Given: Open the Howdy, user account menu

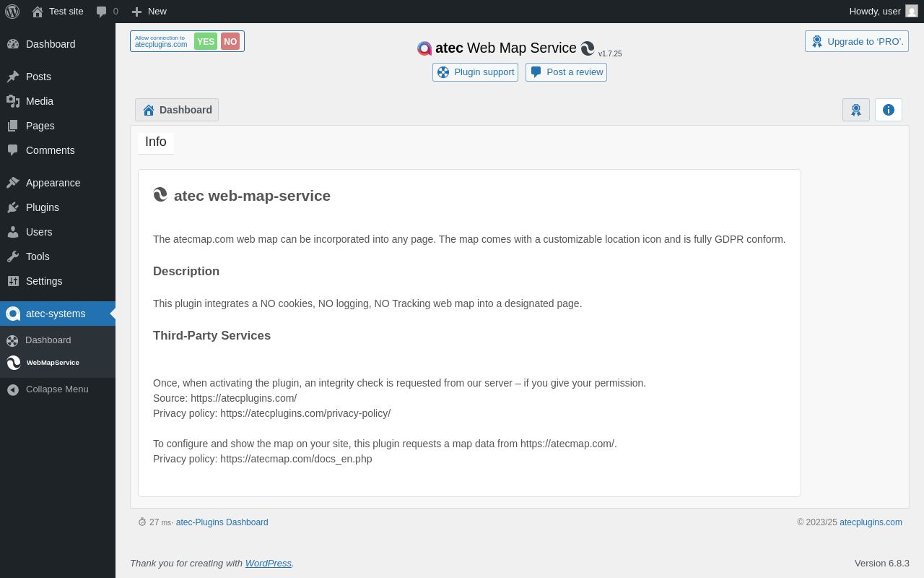Looking at the screenshot, I should (874, 12).
